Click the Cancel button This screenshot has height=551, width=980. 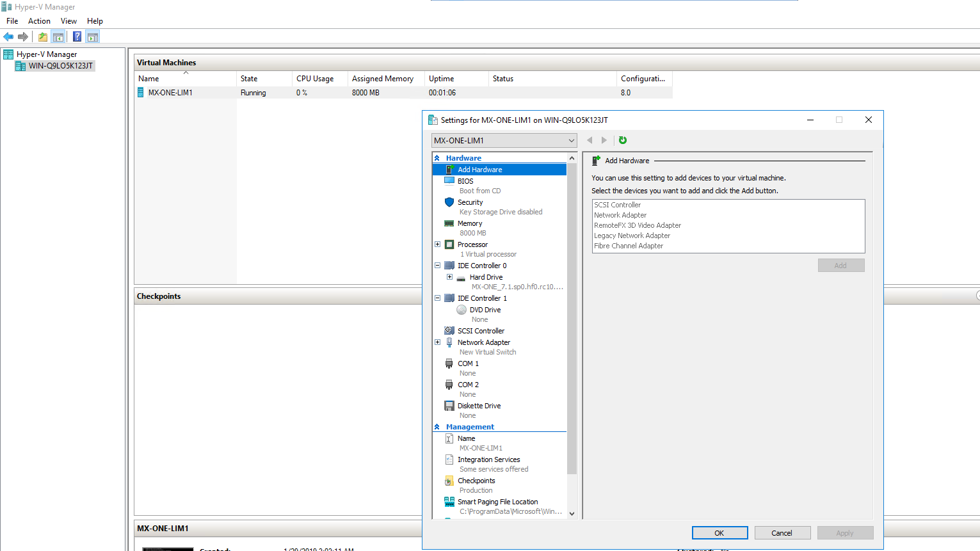782,533
